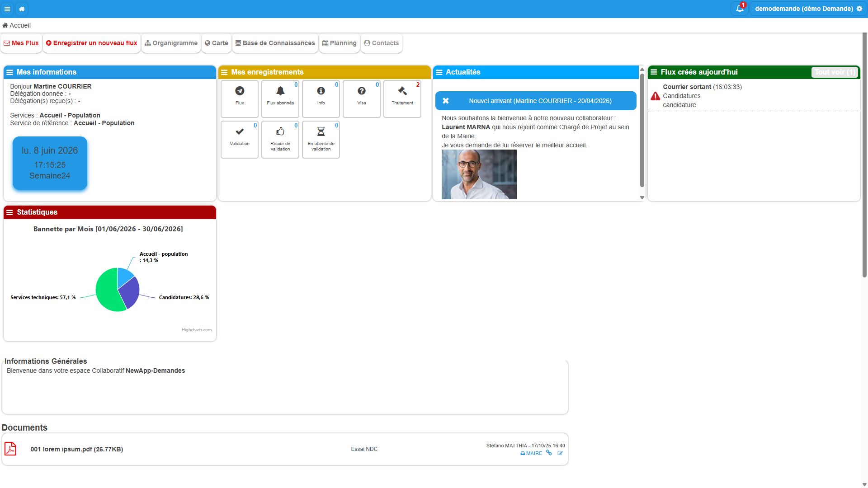Open the Mes Flux tab
Viewport: 868px width, 488px height.
click(x=21, y=43)
